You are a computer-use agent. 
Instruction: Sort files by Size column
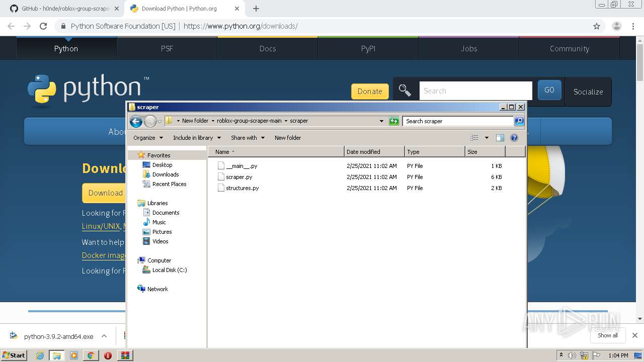tap(485, 152)
